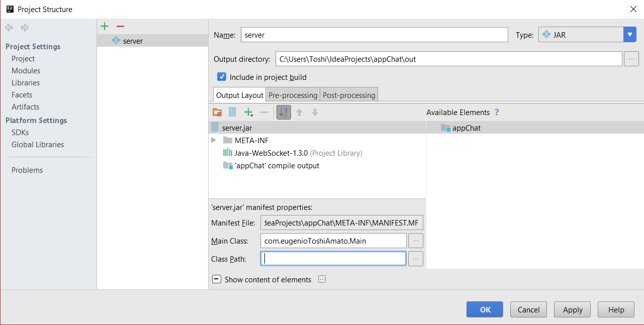
Task: Click the green plus to add artifact
Action: coord(105,26)
